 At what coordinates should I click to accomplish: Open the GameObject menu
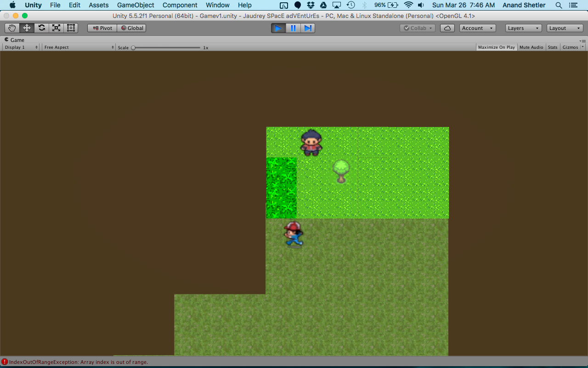coord(136,5)
